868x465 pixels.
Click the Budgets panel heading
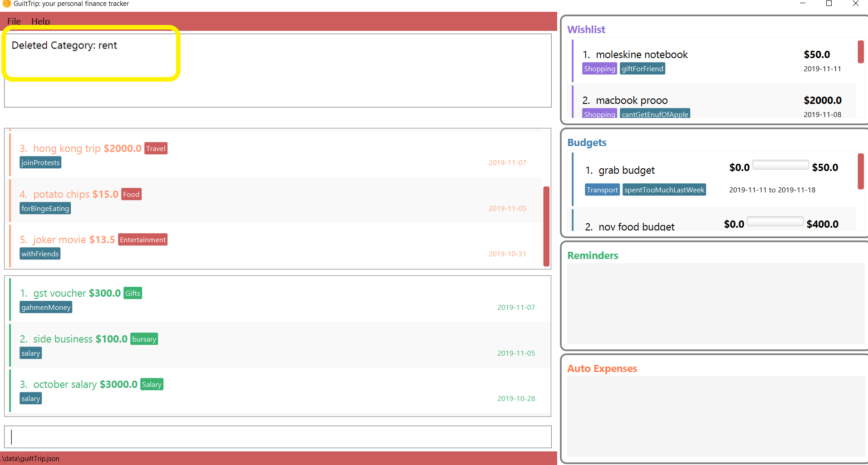[587, 142]
